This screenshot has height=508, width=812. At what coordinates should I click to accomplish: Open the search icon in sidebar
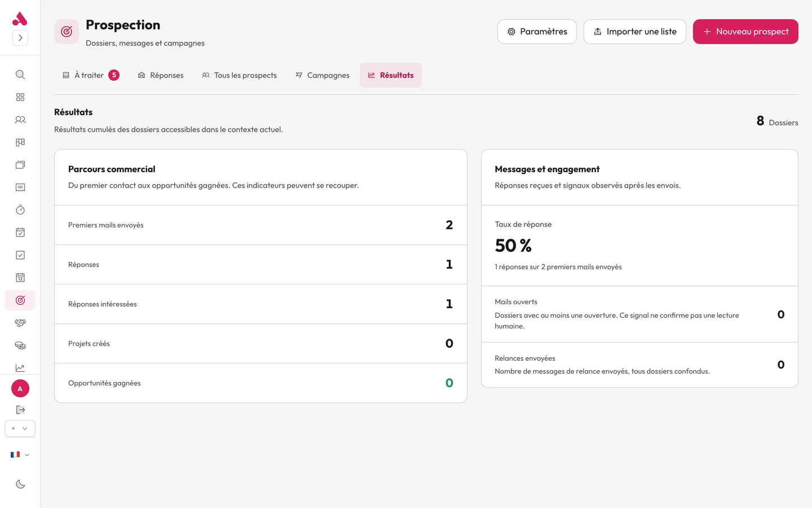pyautogui.click(x=20, y=75)
